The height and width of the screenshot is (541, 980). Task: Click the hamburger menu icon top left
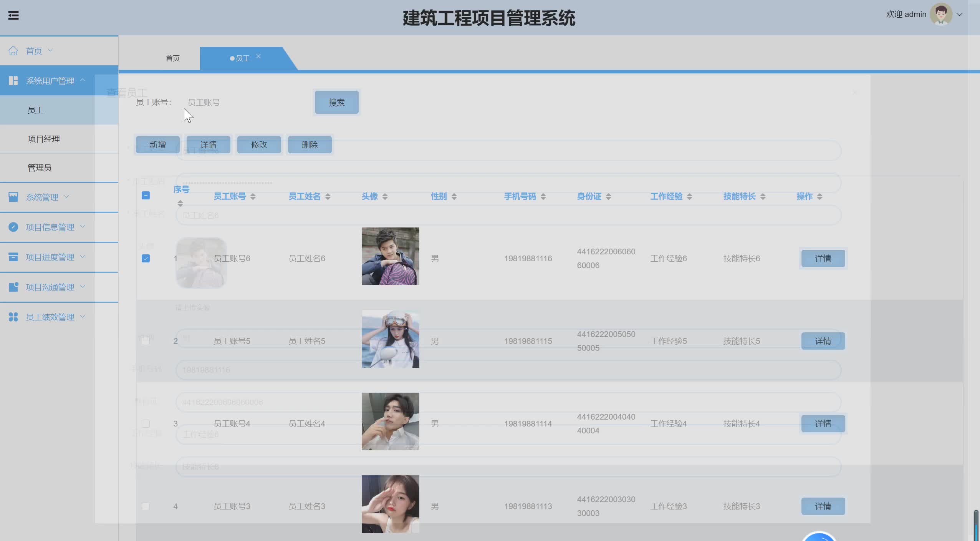click(14, 15)
